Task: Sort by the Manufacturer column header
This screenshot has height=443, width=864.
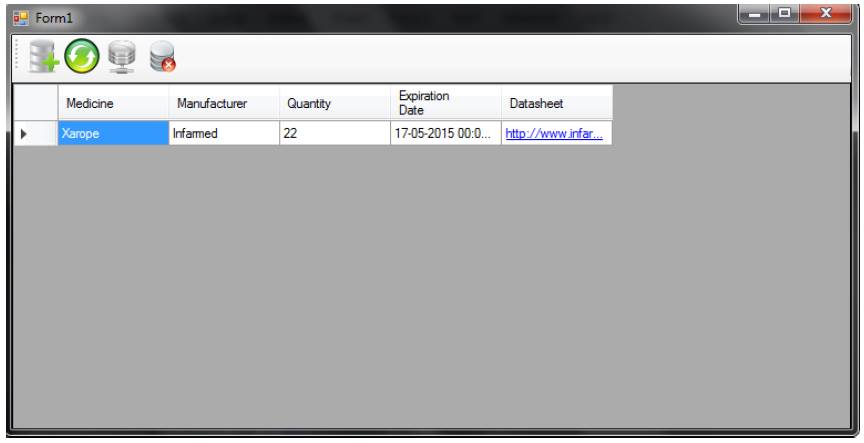Action: coord(223,103)
